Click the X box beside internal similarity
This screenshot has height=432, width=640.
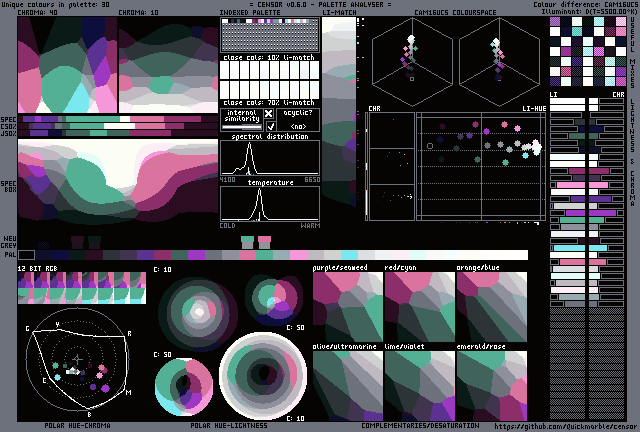pyautogui.click(x=269, y=114)
